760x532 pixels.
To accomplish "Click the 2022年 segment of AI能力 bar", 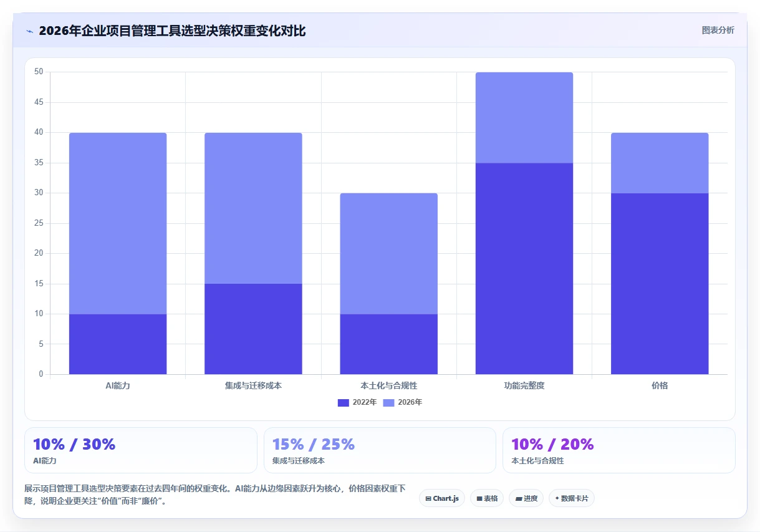I will coord(118,344).
